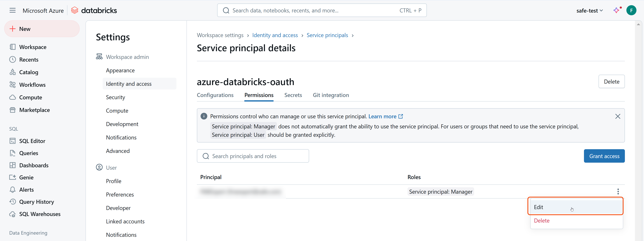This screenshot has height=241, width=644.
Task: Click the Grant access button
Action: (604, 156)
